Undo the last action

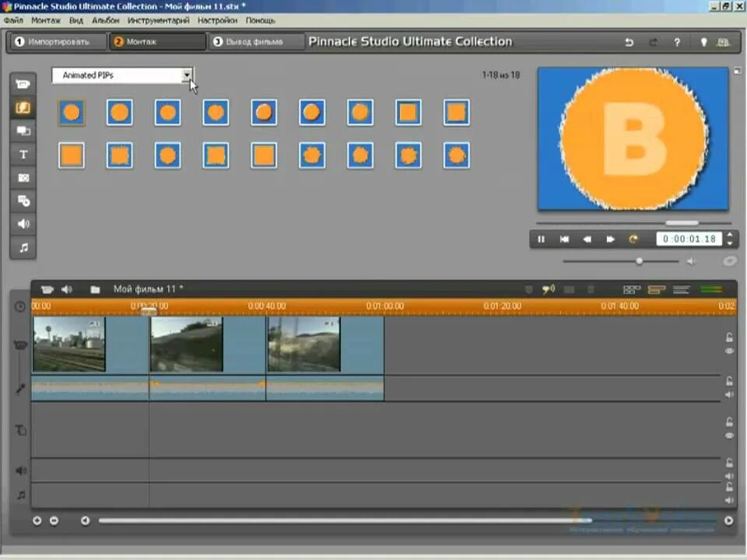pyautogui.click(x=629, y=42)
